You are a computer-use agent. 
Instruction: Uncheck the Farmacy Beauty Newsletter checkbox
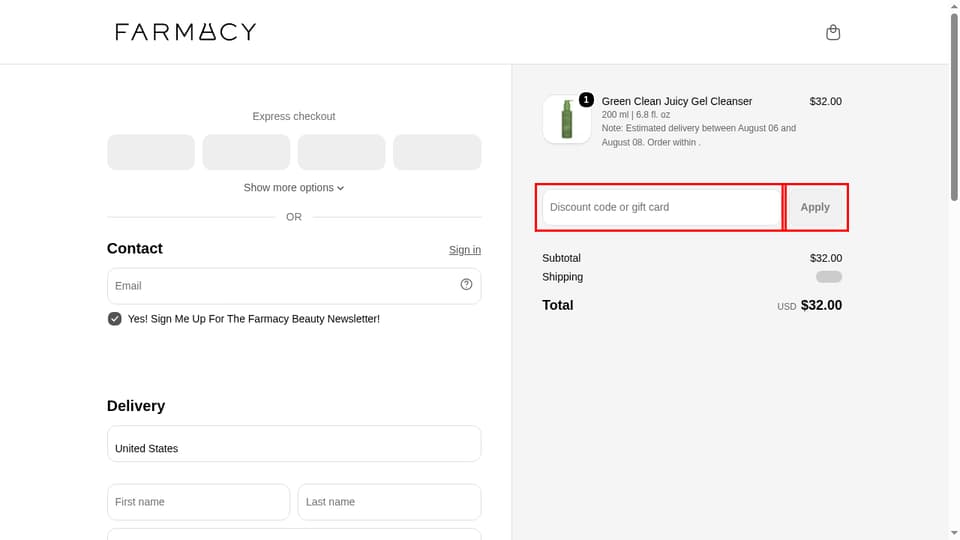click(114, 319)
